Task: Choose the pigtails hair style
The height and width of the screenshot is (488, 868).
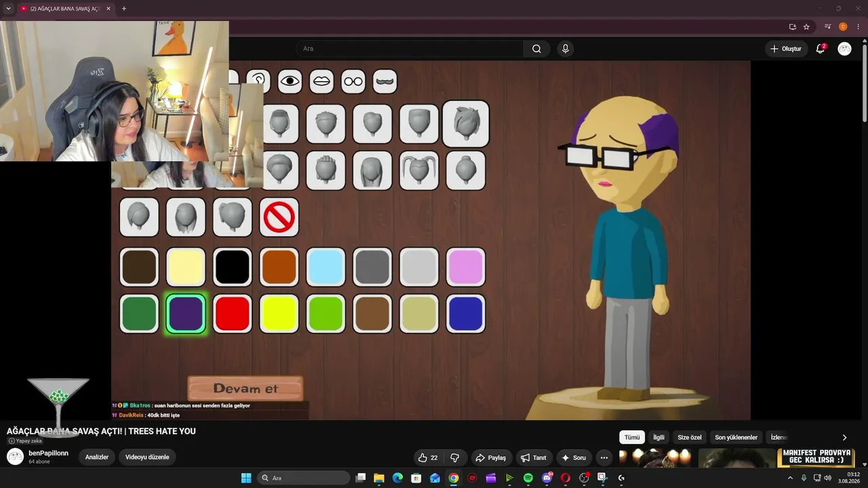Action: click(x=419, y=170)
